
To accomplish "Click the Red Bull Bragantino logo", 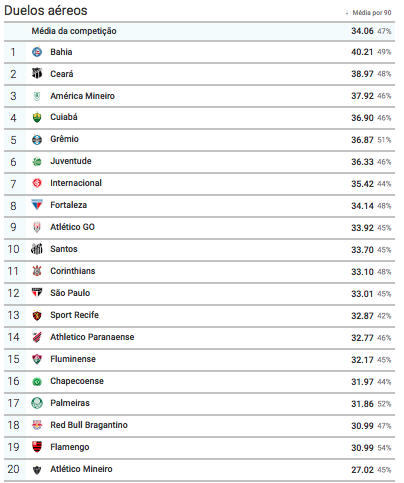I will tap(37, 425).
